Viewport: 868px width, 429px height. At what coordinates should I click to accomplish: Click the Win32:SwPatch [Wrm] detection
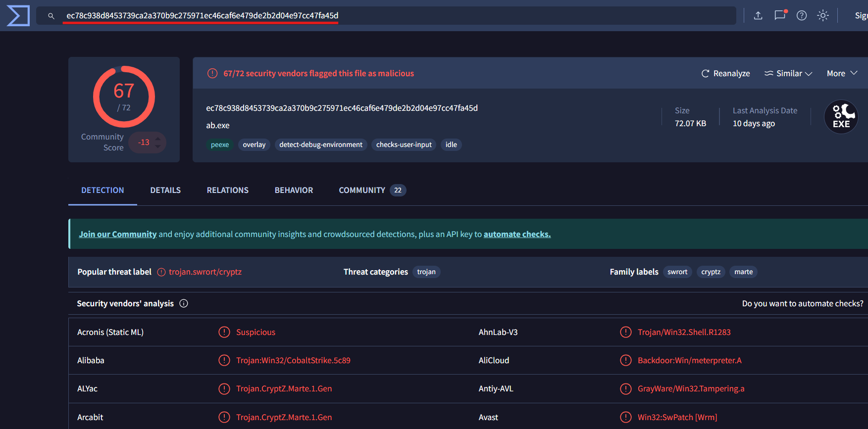(x=677, y=417)
